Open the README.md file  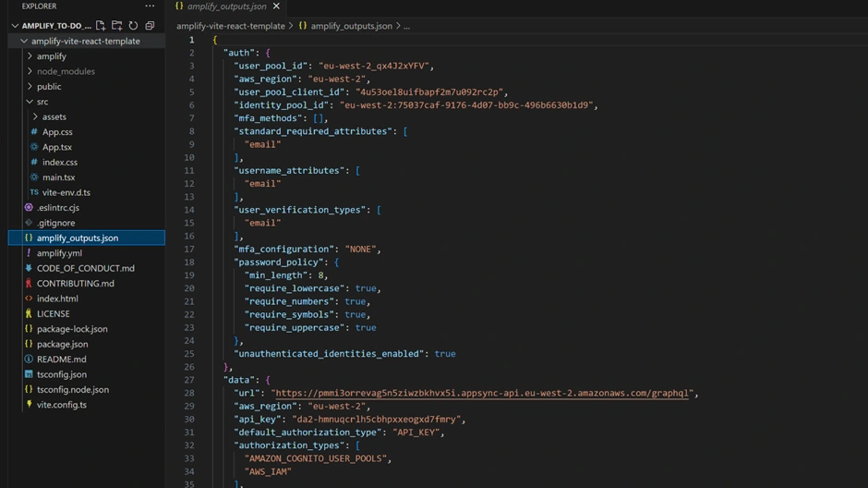pyautogui.click(x=61, y=360)
